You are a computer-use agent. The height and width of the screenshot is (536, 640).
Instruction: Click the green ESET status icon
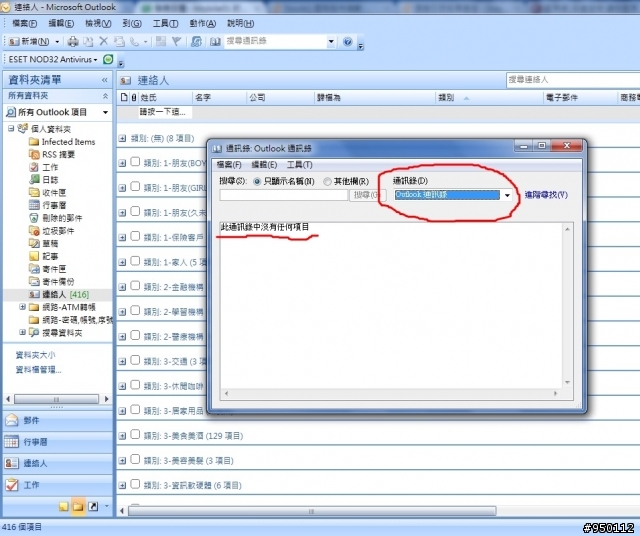[108, 59]
